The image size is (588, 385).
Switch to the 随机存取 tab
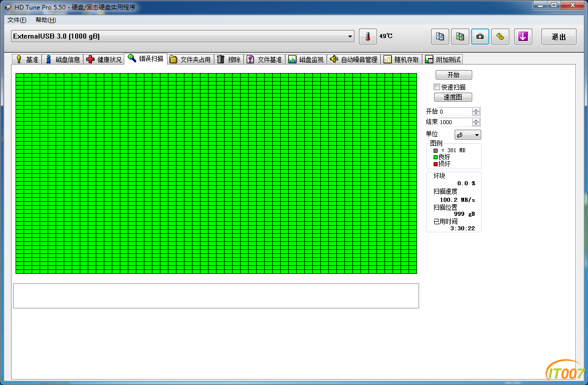(401, 60)
